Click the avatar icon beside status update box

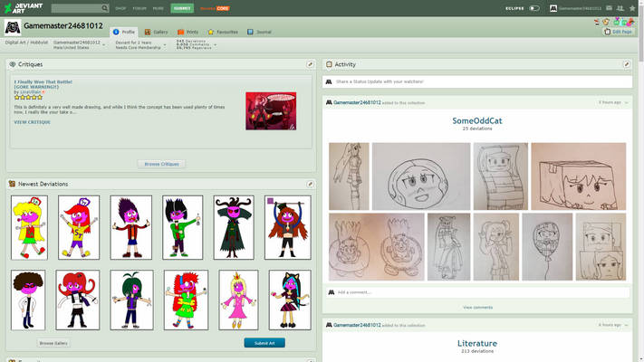click(x=329, y=81)
